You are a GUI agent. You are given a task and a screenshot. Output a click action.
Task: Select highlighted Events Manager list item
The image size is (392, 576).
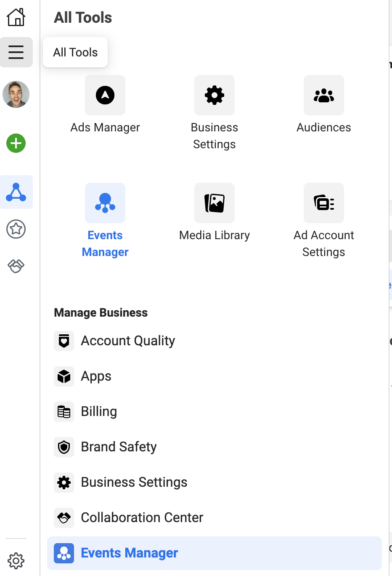pyautogui.click(x=215, y=553)
